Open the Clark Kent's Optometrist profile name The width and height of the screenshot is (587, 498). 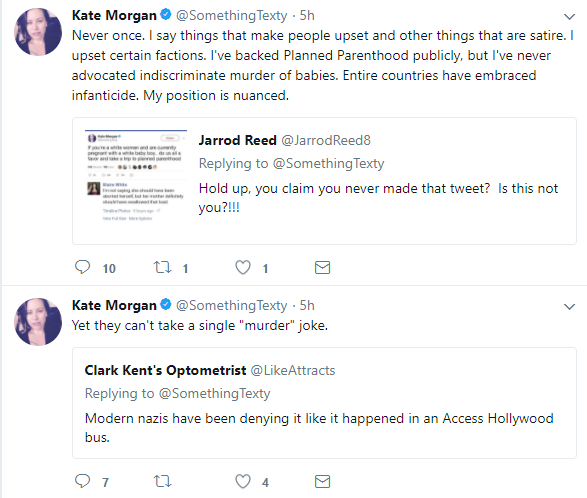click(x=165, y=370)
